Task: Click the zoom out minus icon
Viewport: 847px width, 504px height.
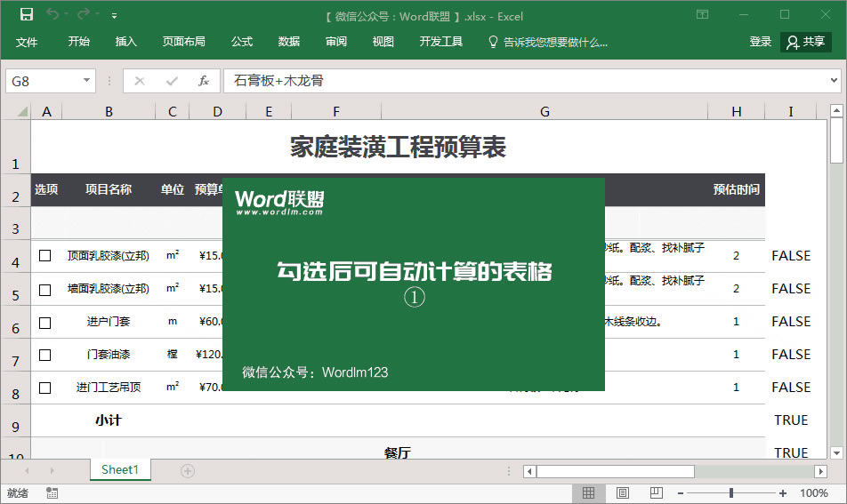Action: (x=681, y=493)
